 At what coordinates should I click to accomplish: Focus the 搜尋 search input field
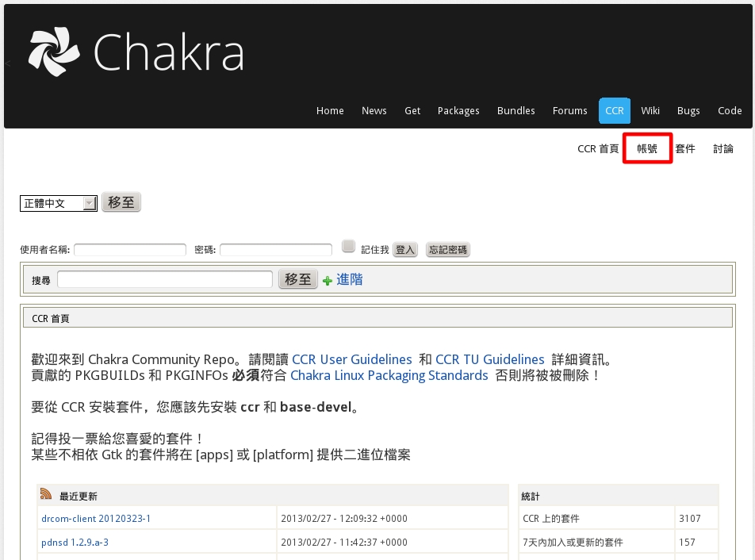(x=165, y=279)
